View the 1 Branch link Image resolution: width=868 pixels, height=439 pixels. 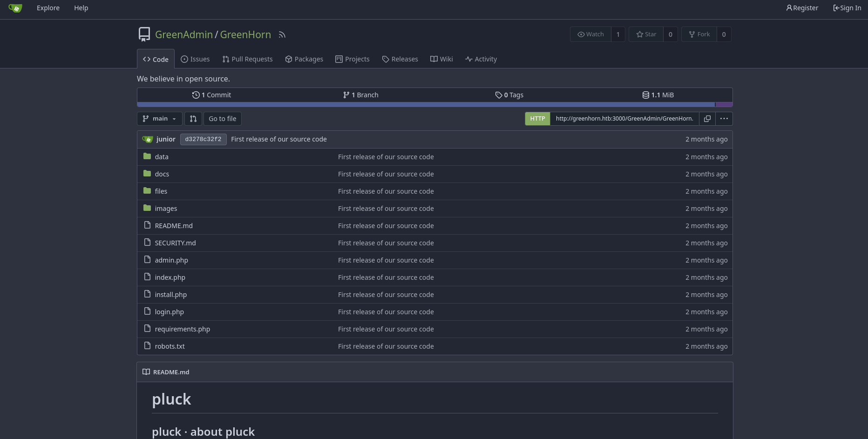click(360, 95)
